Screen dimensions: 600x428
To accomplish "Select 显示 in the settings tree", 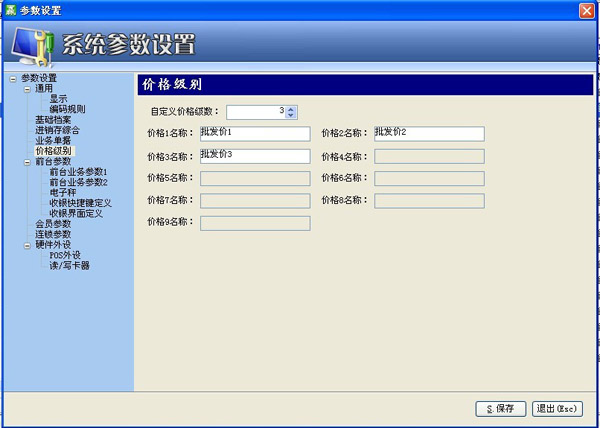I will (58, 99).
